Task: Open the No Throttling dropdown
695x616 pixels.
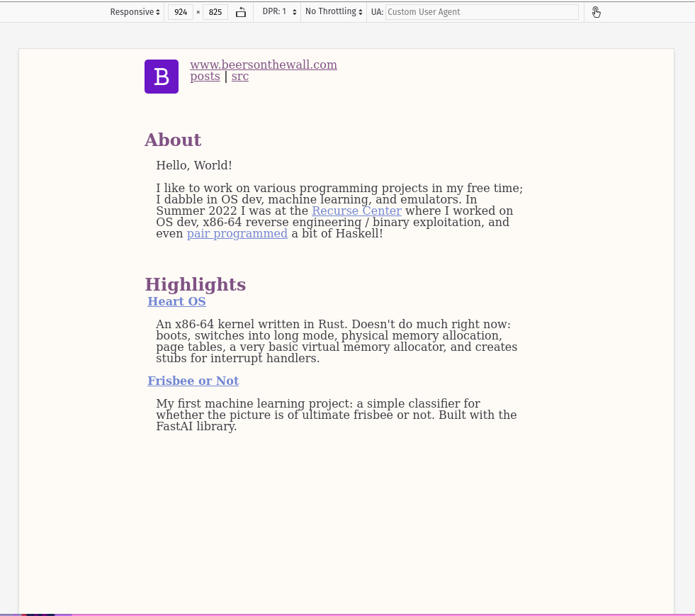Action: point(333,11)
